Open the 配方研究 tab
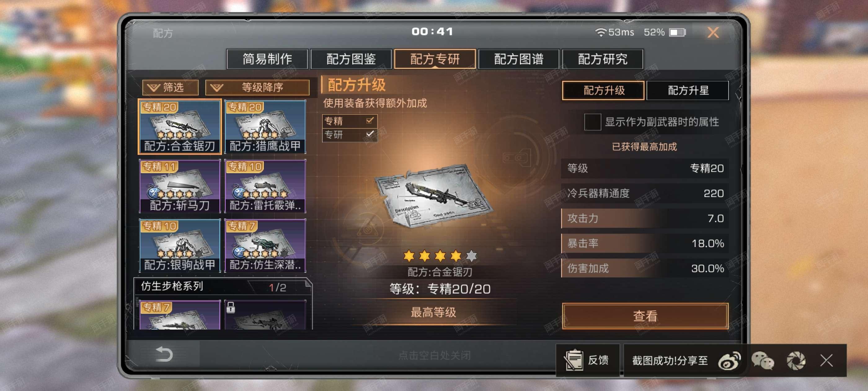 602,59
